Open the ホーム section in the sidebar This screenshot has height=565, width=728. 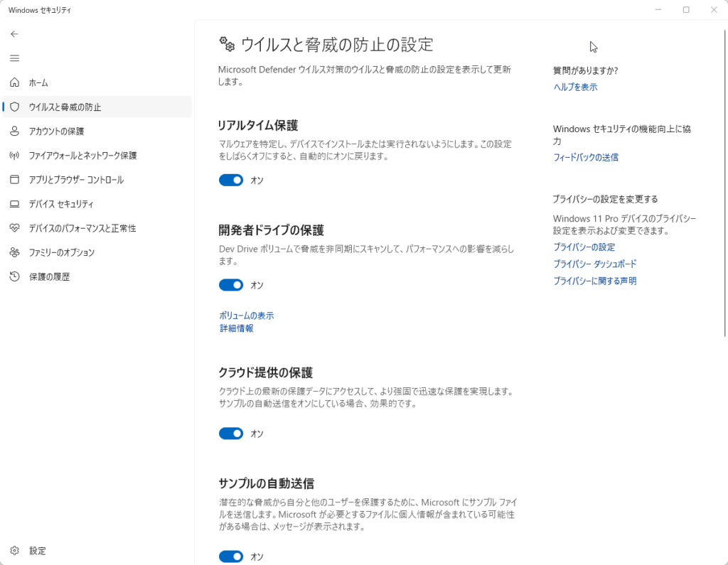click(44, 82)
